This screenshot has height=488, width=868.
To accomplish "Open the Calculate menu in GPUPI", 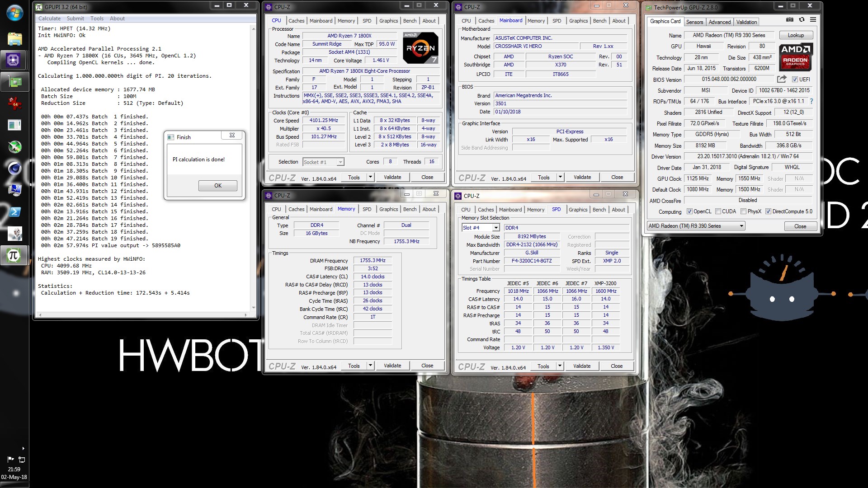I will (x=49, y=19).
